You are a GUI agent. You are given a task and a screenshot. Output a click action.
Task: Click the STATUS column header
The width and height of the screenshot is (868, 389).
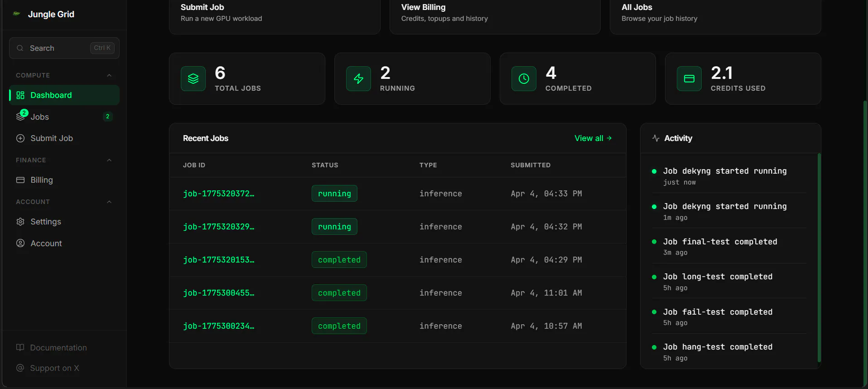coord(325,165)
